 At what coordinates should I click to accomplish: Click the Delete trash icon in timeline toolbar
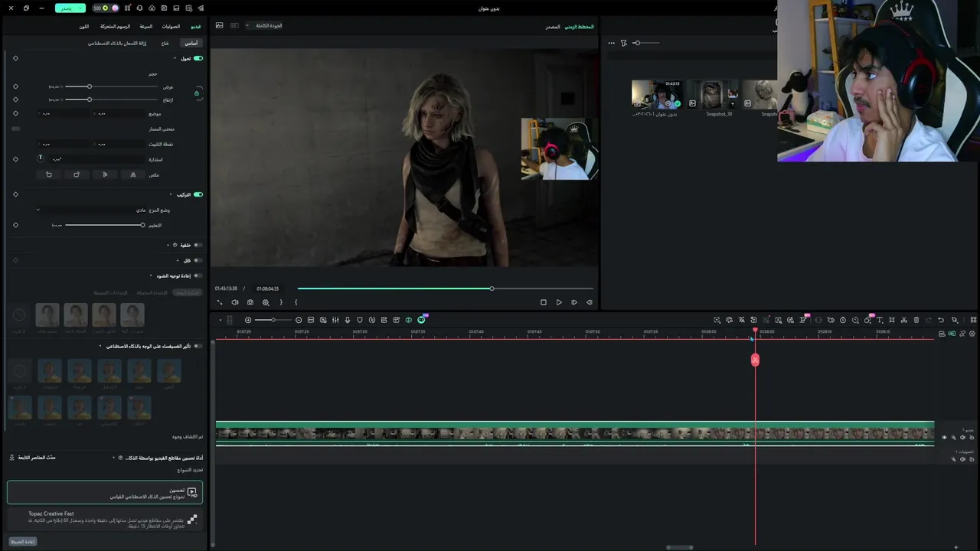pos(916,320)
